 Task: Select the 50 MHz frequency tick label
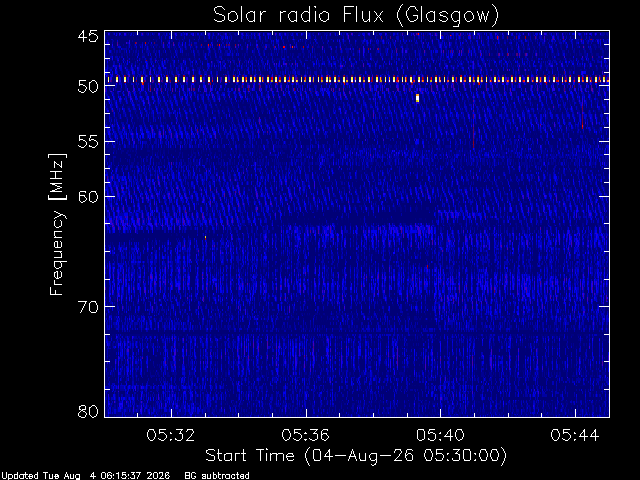88,86
